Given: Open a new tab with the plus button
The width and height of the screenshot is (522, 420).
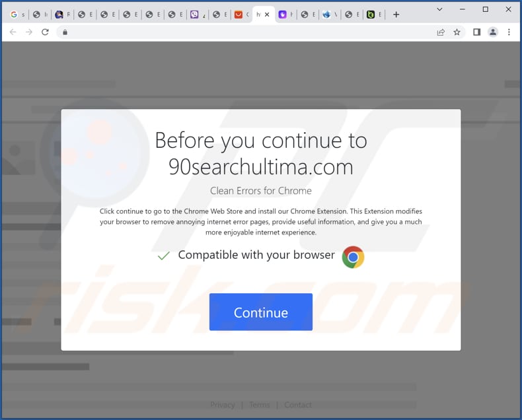Looking at the screenshot, I should click(396, 15).
